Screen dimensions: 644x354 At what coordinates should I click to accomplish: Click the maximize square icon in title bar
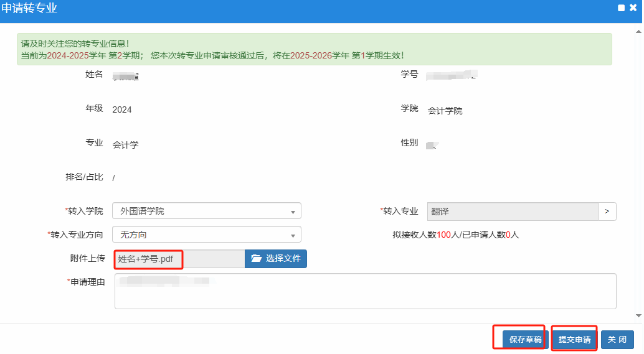point(621,8)
